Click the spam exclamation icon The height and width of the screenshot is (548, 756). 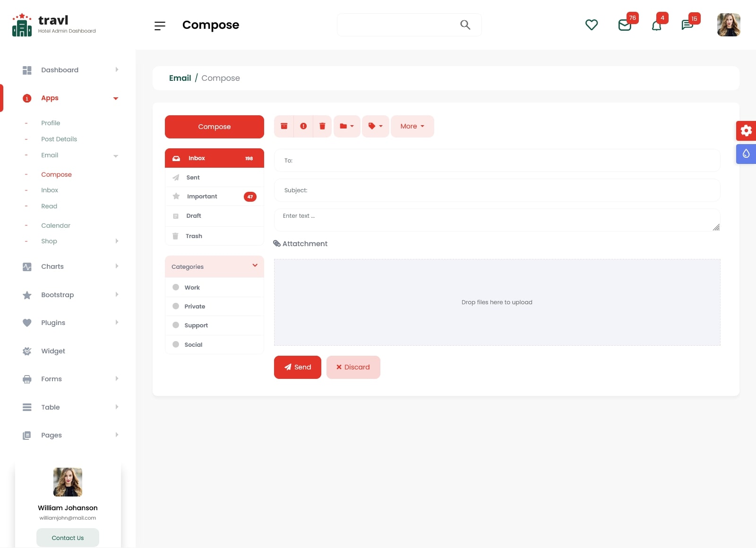pyautogui.click(x=303, y=126)
